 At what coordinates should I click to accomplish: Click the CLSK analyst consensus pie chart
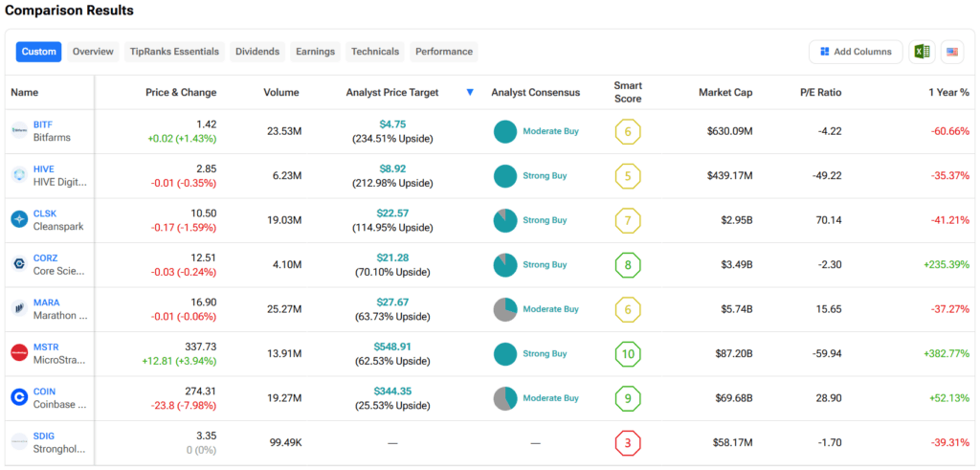505,220
